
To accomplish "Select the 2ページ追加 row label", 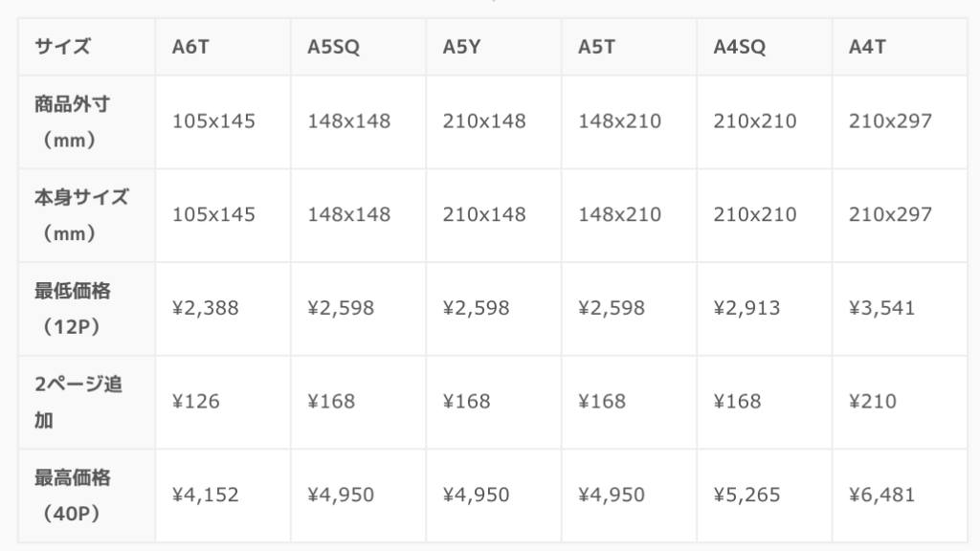I will click(x=87, y=402).
